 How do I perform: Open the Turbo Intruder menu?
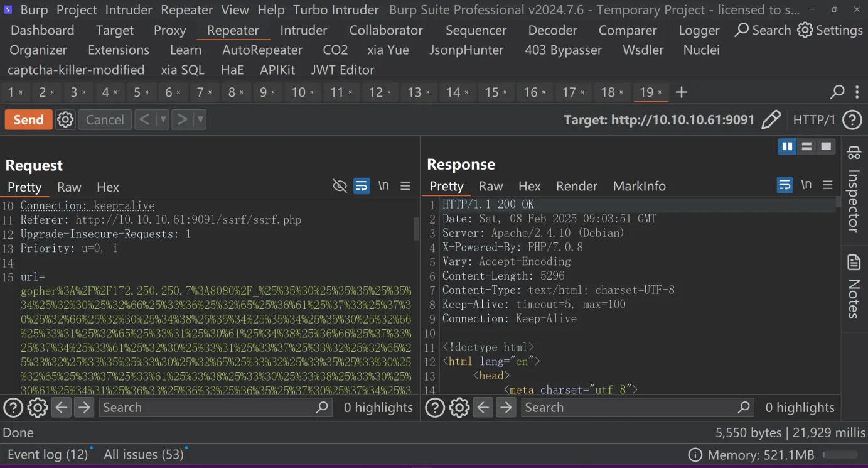coord(336,10)
